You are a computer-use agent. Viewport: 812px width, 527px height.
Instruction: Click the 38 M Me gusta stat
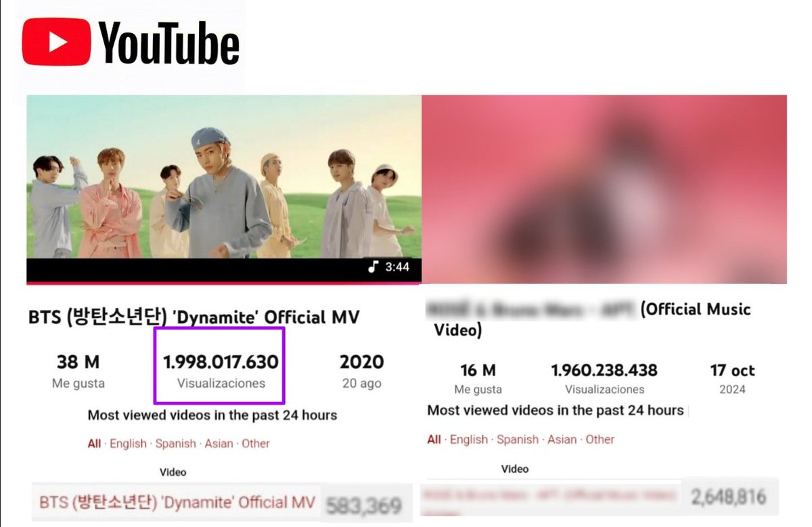click(x=78, y=371)
